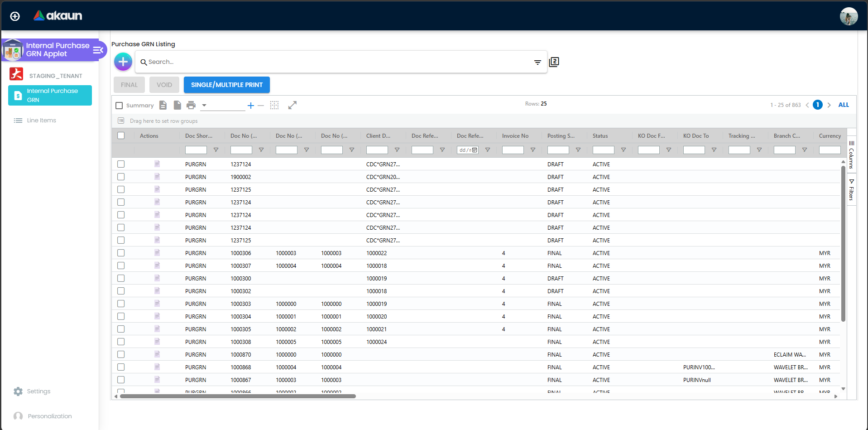Viewport: 868px width, 430px height.
Task: Toggle the Summary checkbox
Action: (x=119, y=105)
